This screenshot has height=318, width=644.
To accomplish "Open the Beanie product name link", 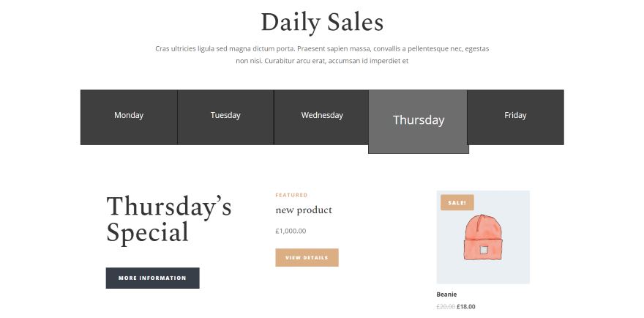I will coord(446,295).
